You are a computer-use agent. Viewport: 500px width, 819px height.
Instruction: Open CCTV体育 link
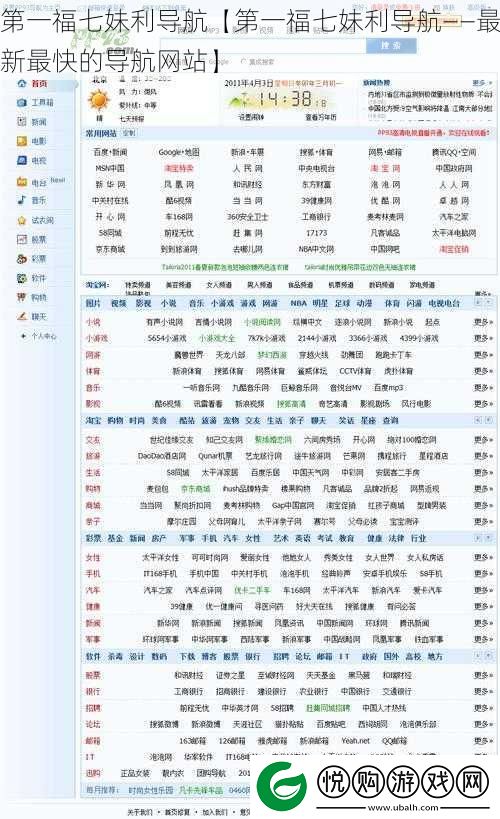pyautogui.click(x=355, y=371)
